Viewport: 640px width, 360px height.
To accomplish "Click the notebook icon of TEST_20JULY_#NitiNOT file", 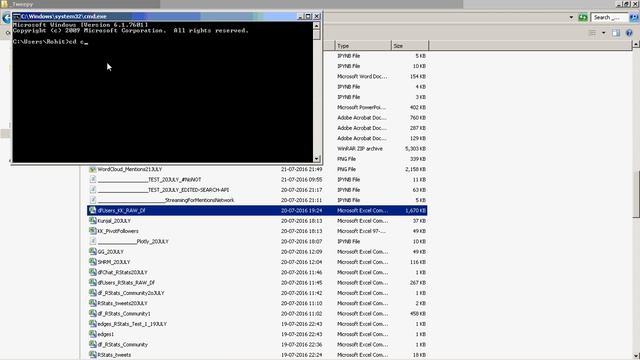I will [93, 179].
